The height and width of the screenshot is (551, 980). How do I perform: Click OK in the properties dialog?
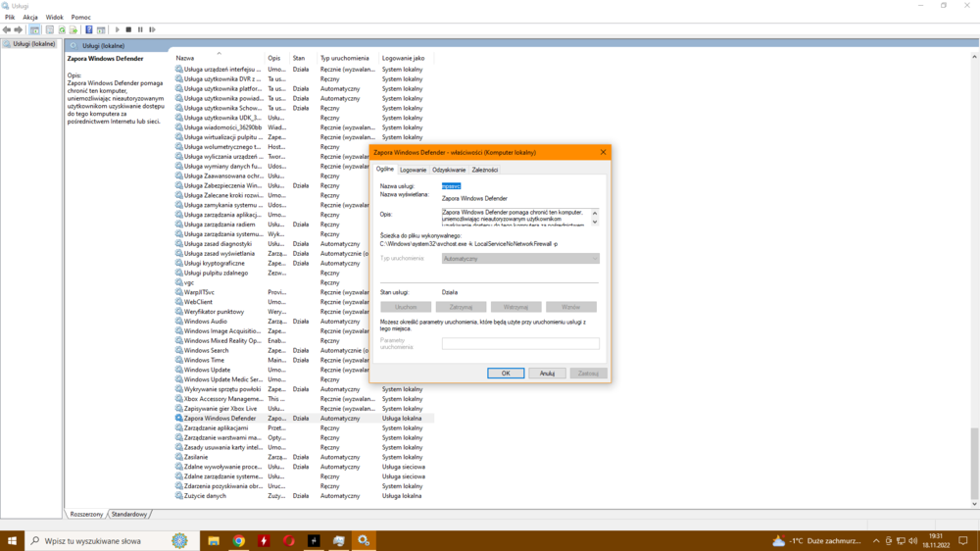(506, 374)
